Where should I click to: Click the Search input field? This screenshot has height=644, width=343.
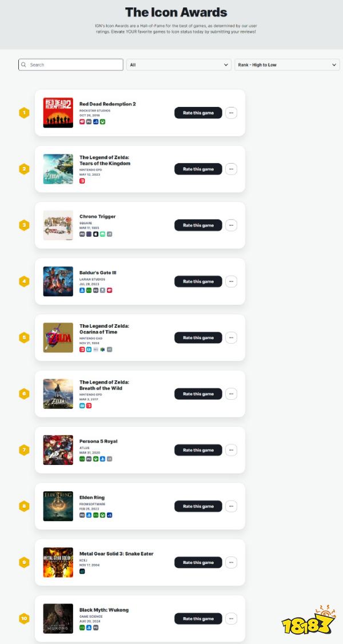pyautogui.click(x=74, y=65)
